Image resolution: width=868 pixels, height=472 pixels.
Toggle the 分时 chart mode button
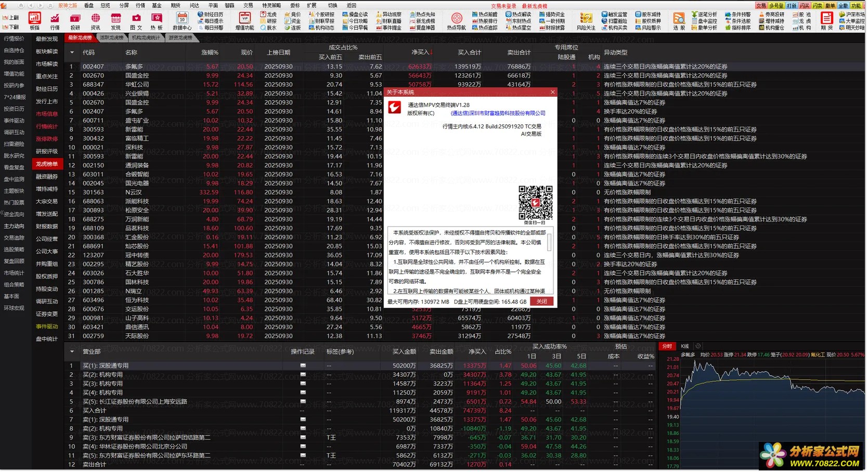click(x=667, y=346)
